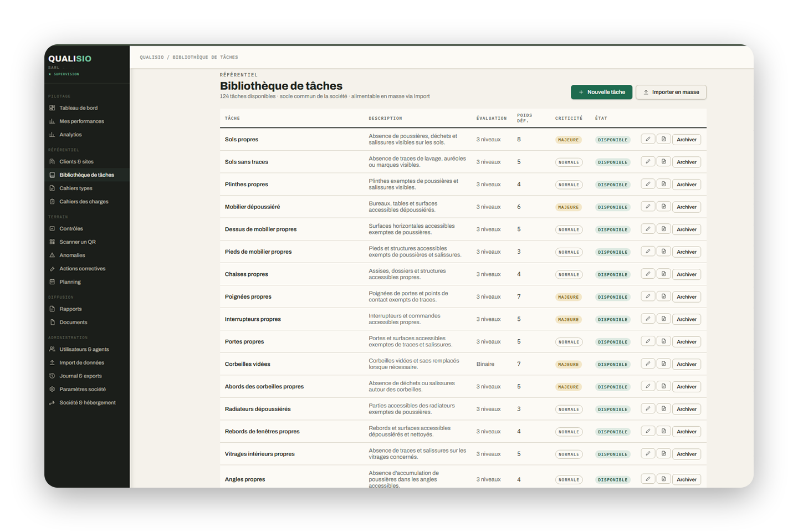Open Analytics in the sidebar
Viewport: 798px width, 532px height.
[x=70, y=135]
